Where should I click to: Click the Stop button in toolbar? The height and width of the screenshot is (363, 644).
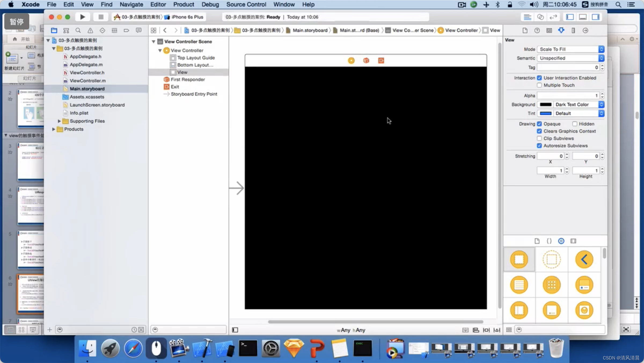101,17
